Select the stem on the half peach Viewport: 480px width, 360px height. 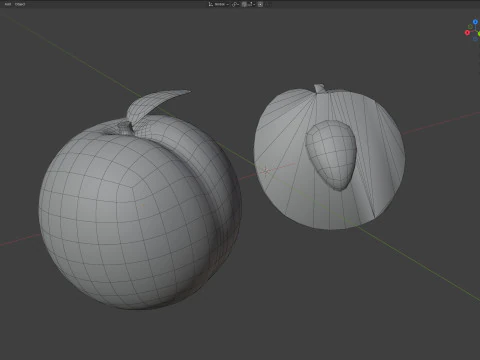319,89
